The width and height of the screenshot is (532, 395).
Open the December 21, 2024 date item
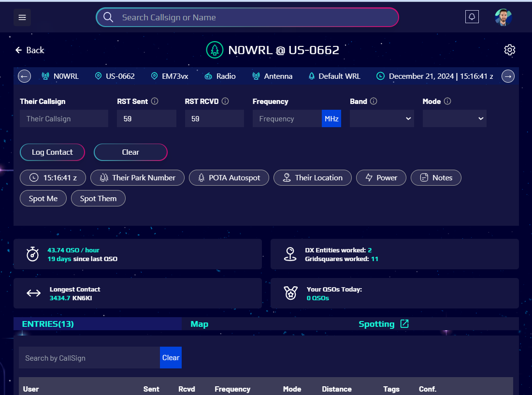click(435, 76)
